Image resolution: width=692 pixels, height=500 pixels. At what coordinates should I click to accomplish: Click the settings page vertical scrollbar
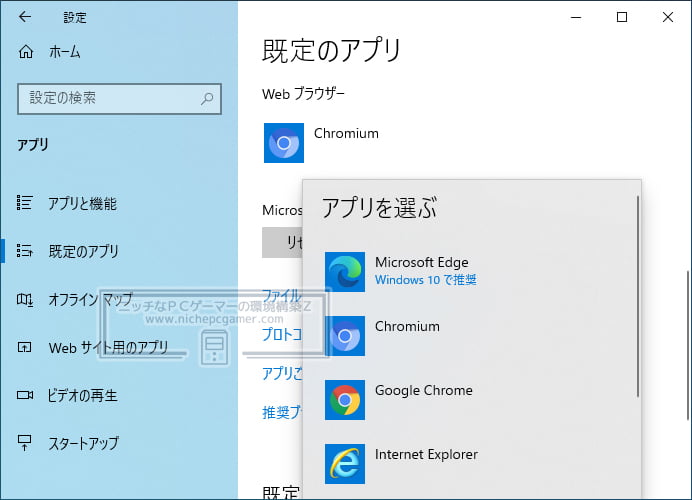click(x=688, y=345)
